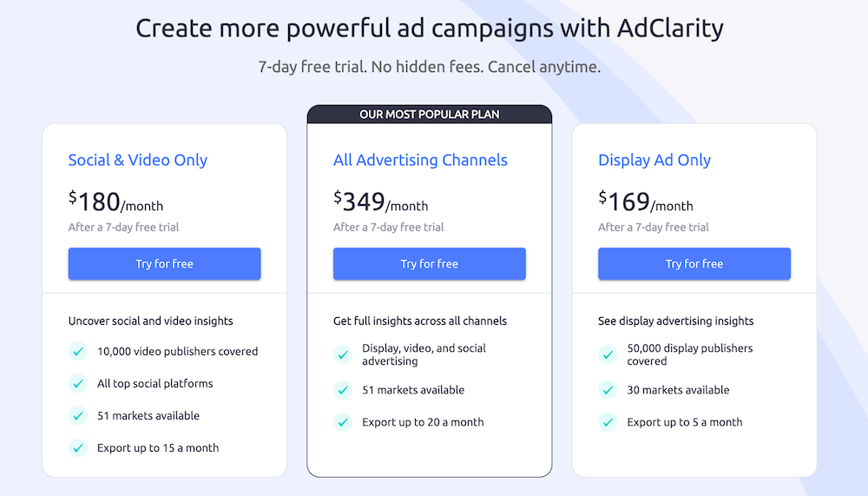Click checkmark icon next to 50,000 display publishers covered
The width and height of the screenshot is (868, 496).
tap(608, 354)
